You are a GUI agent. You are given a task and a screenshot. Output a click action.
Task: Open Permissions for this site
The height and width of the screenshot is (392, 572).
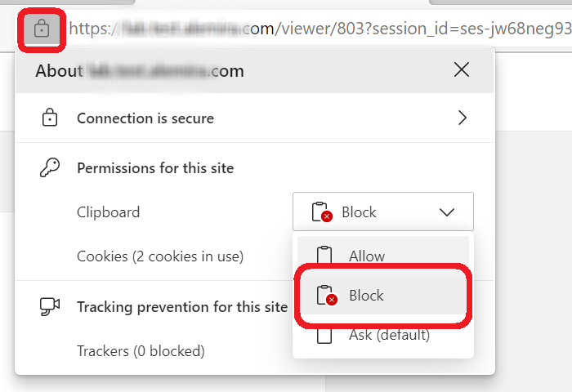(155, 168)
